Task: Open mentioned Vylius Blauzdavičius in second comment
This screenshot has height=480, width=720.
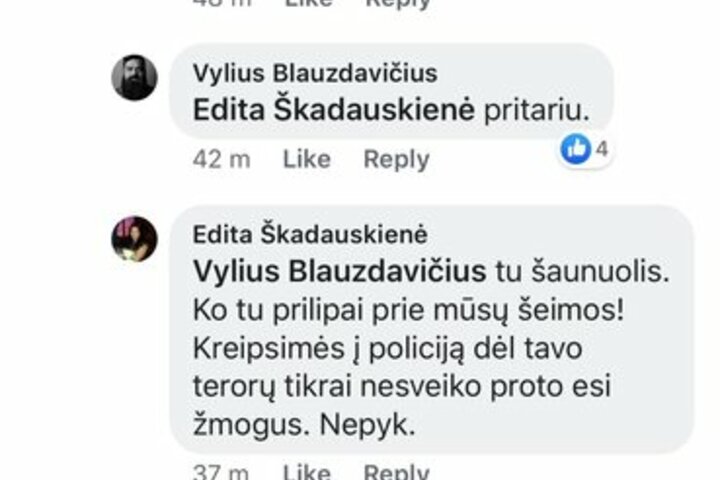Action: click(340, 271)
